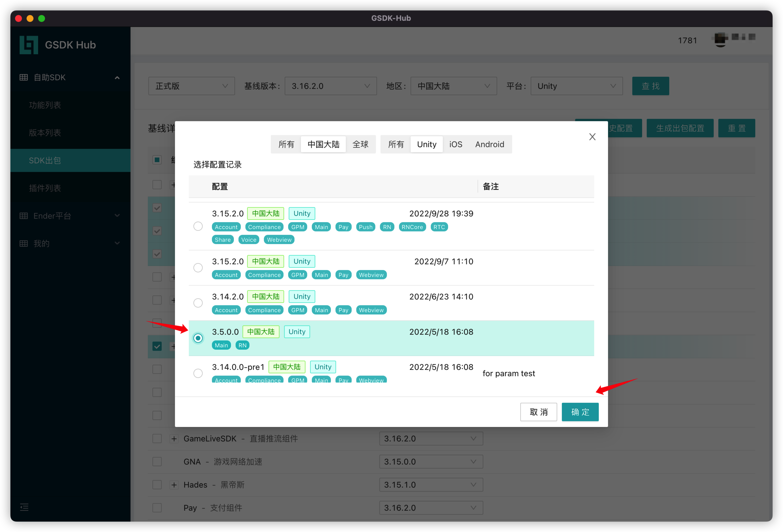Image resolution: width=783 pixels, height=532 pixels.
Task: Select the 3.14.2.0 config radio button
Action: coord(198,303)
